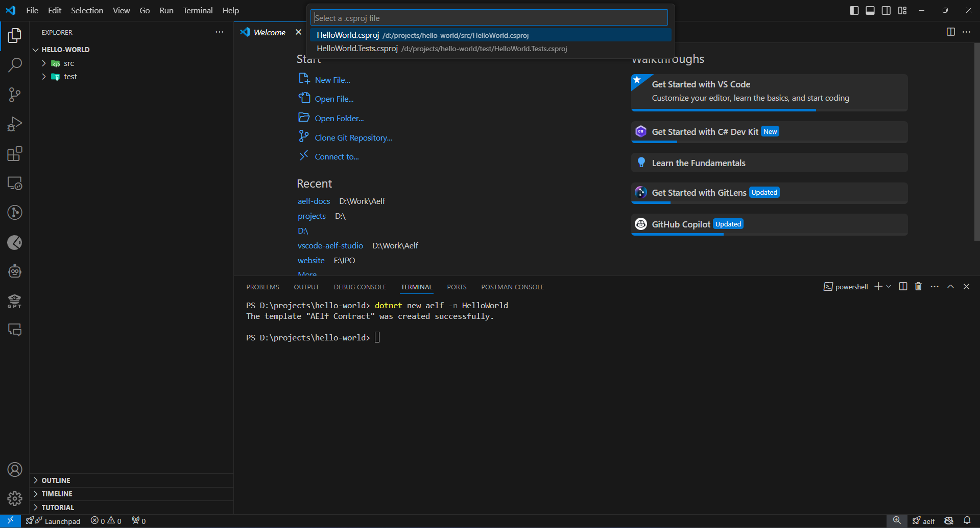Image resolution: width=980 pixels, height=528 pixels.
Task: Click the aelf status bar item
Action: tap(923, 521)
